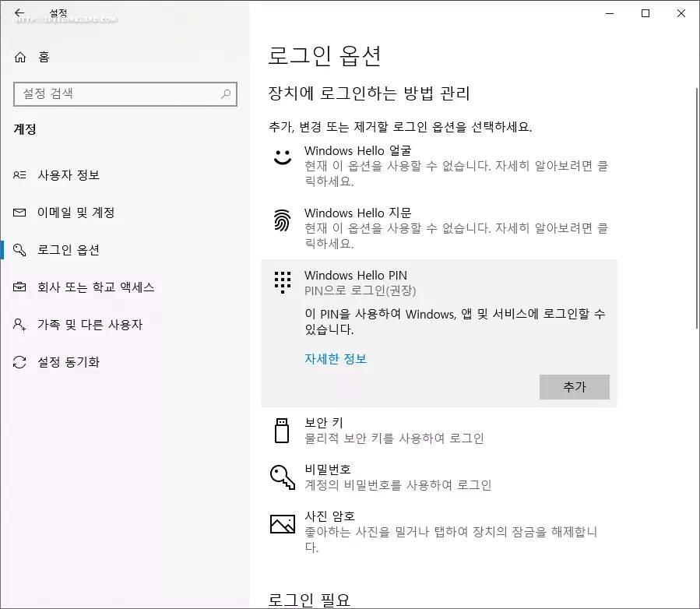Click the 비밀번호 key icon

pyautogui.click(x=283, y=477)
